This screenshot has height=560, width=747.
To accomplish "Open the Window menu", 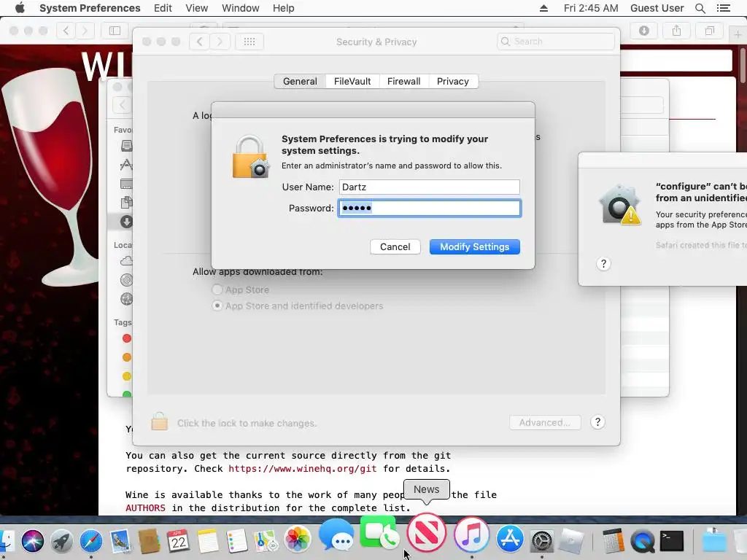I will (x=240, y=8).
